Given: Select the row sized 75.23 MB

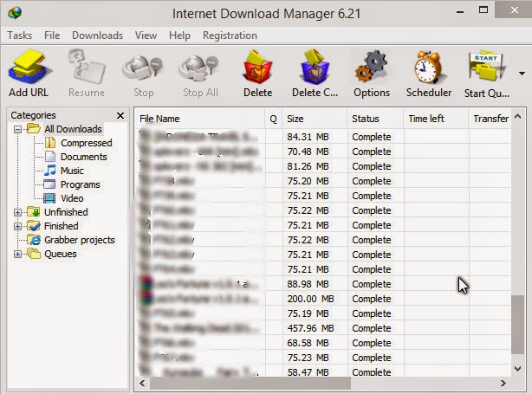Looking at the screenshot, I should (323, 358).
